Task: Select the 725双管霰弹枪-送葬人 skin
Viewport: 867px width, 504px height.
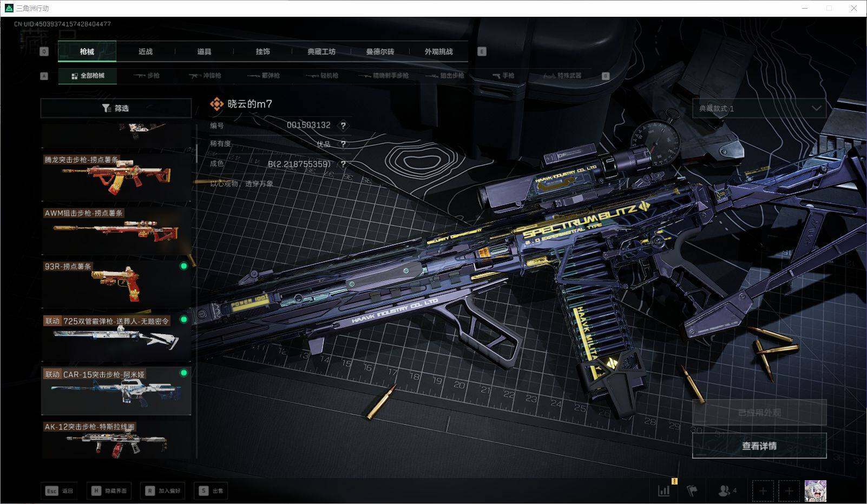Action: 116,338
